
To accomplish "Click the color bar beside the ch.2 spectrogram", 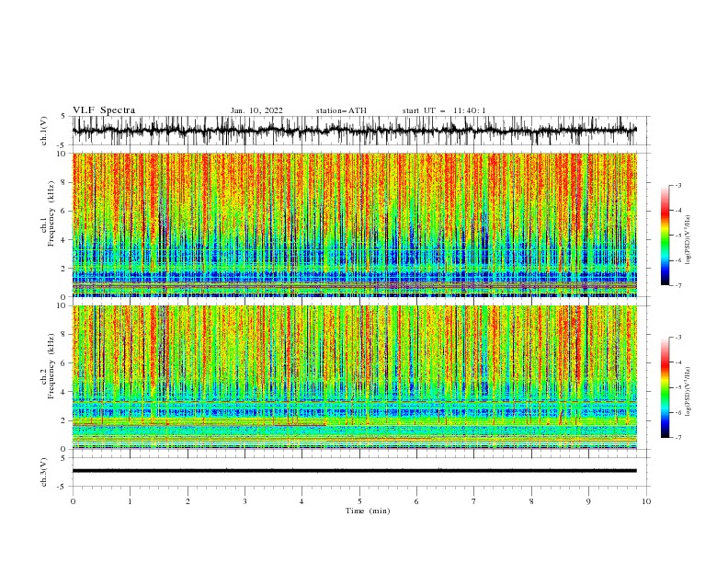I will click(665, 387).
